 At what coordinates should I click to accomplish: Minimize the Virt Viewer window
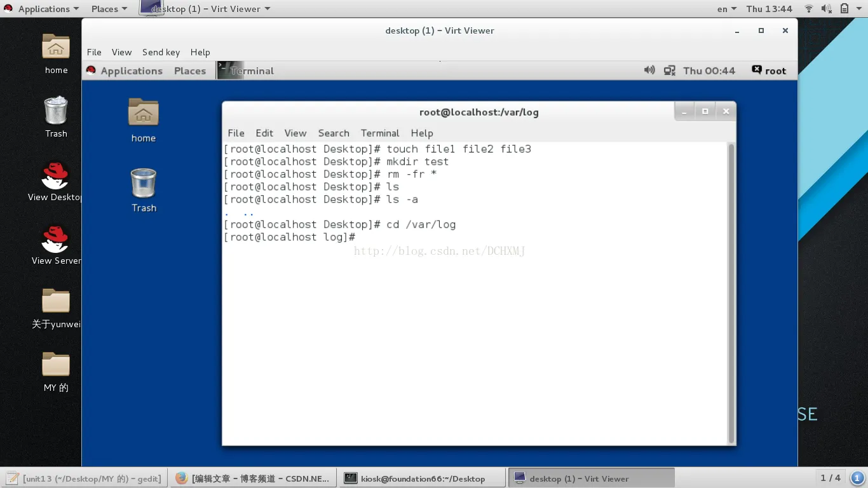pos(737,30)
